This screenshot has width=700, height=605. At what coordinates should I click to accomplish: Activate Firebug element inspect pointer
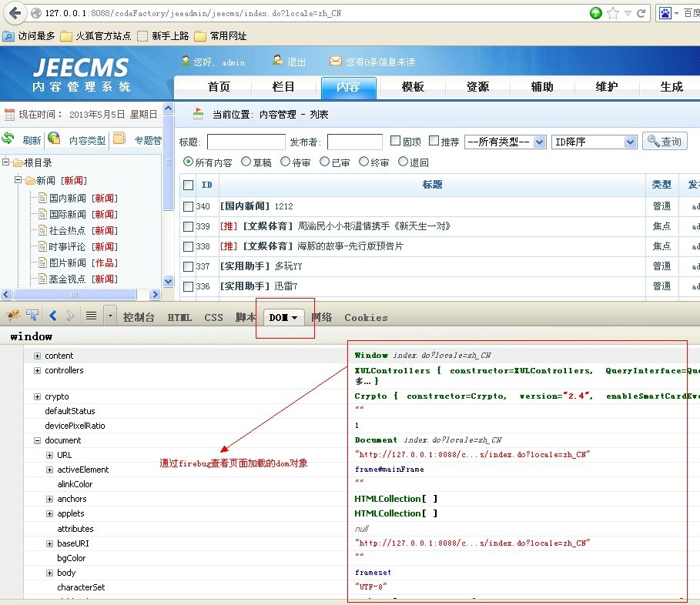tap(32, 316)
